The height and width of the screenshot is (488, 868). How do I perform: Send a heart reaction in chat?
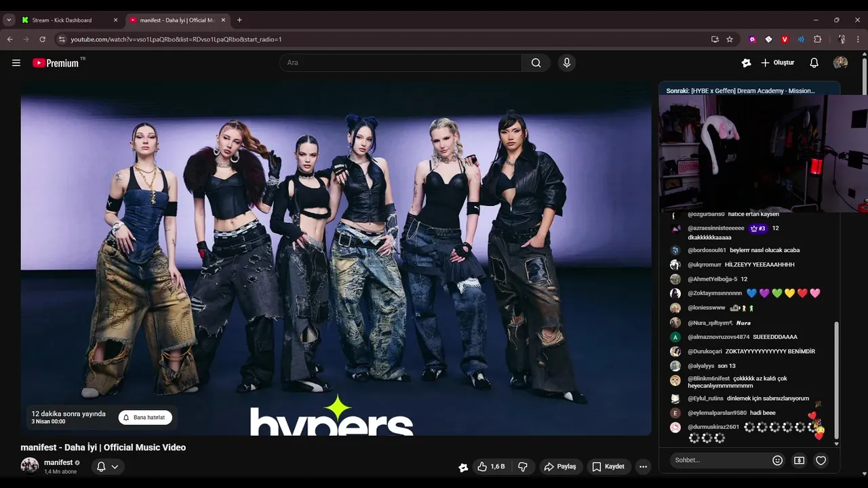tap(821, 460)
